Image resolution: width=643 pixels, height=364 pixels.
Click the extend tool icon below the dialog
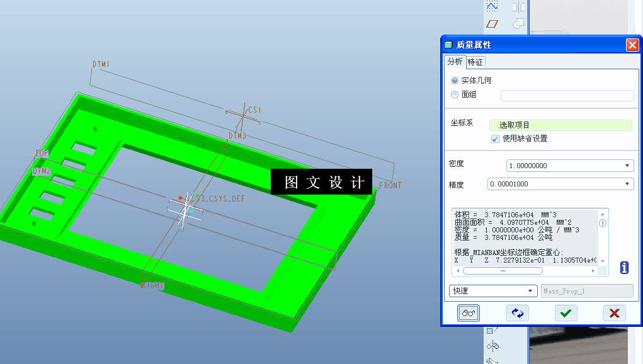[492, 330]
